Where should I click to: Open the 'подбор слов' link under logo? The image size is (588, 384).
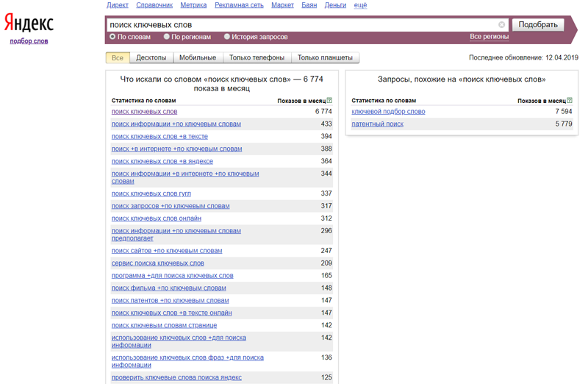[29, 41]
